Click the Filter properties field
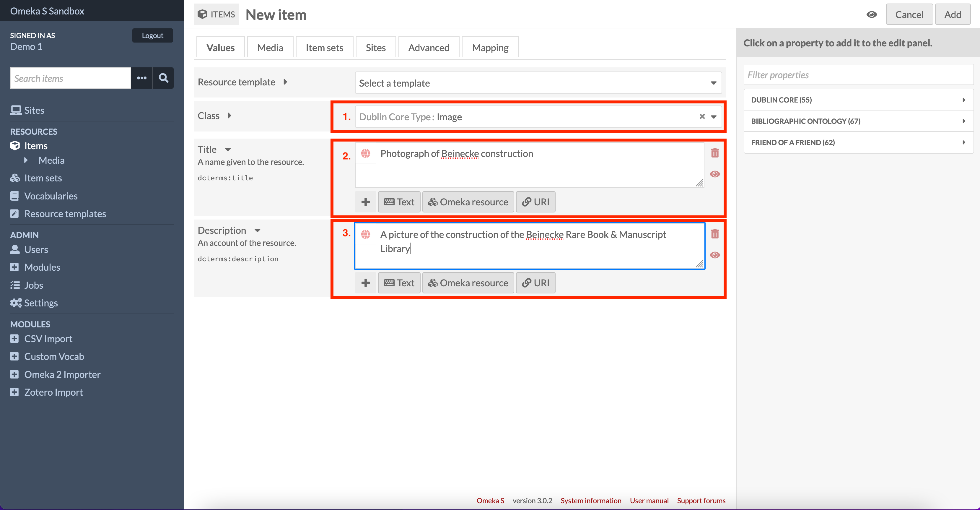The width and height of the screenshot is (980, 510). pos(858,74)
